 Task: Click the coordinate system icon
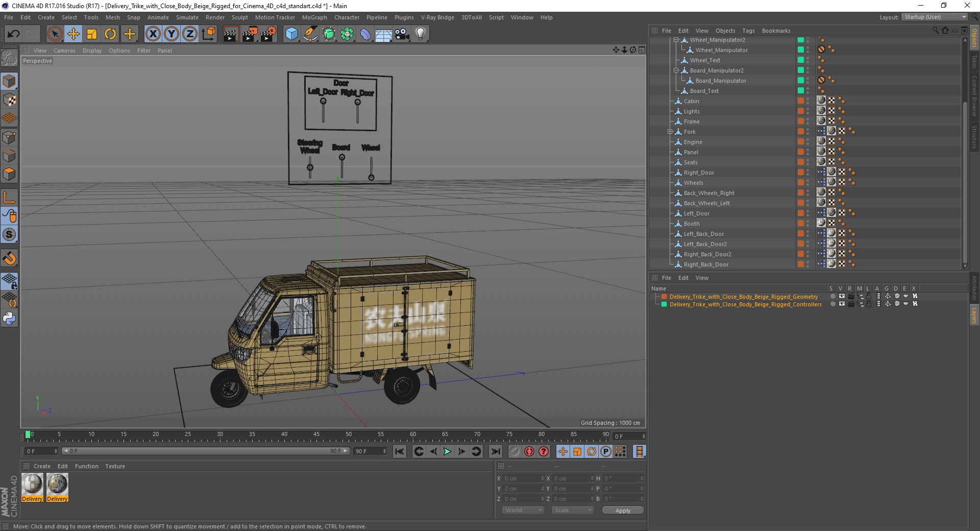[208, 34]
